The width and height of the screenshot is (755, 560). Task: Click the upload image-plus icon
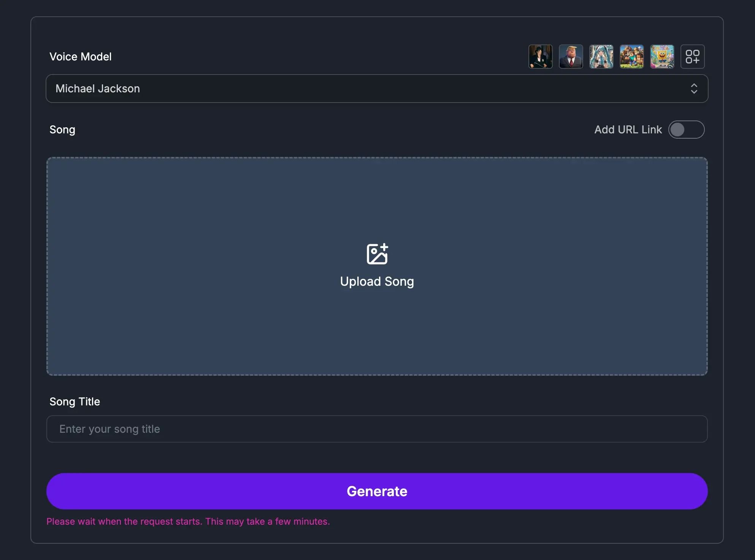coord(377,254)
